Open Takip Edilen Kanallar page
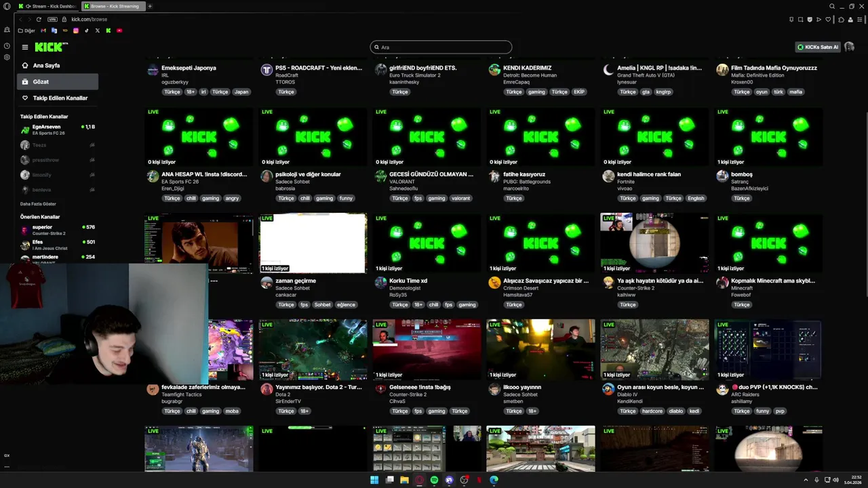868x488 pixels. tap(60, 98)
